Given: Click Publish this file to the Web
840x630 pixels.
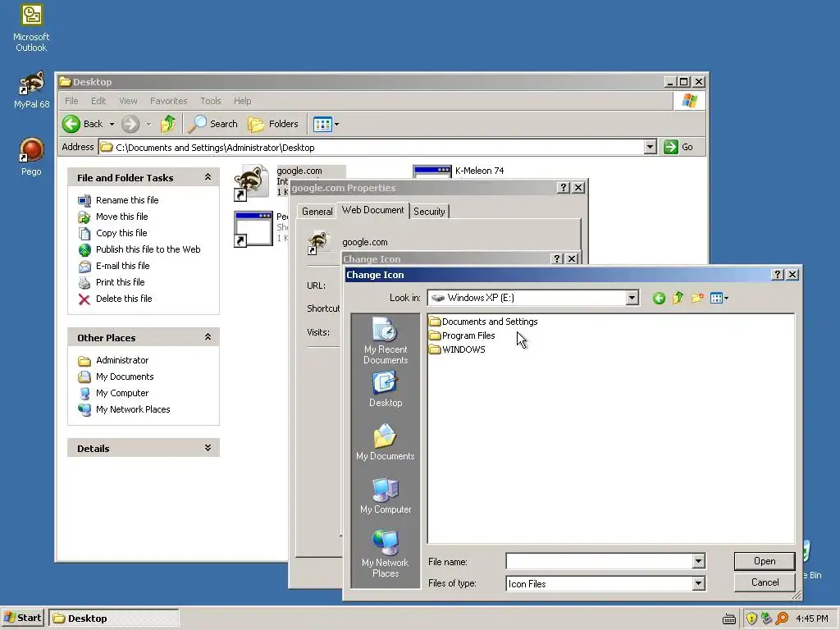Looking at the screenshot, I should [x=139, y=249].
